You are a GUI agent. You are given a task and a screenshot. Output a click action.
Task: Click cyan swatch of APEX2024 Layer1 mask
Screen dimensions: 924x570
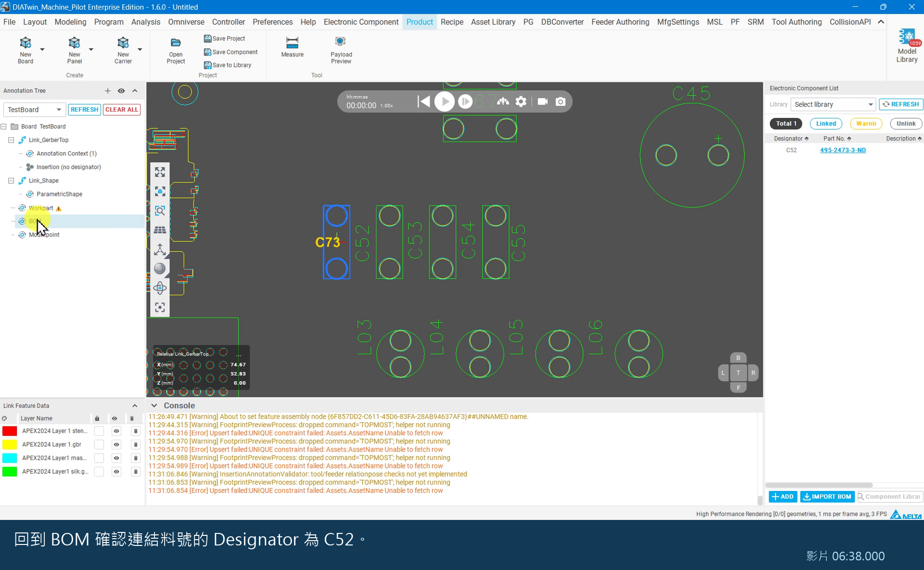point(10,458)
